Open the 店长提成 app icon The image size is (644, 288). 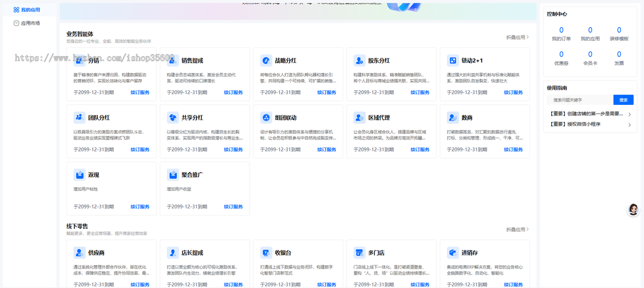click(173, 253)
